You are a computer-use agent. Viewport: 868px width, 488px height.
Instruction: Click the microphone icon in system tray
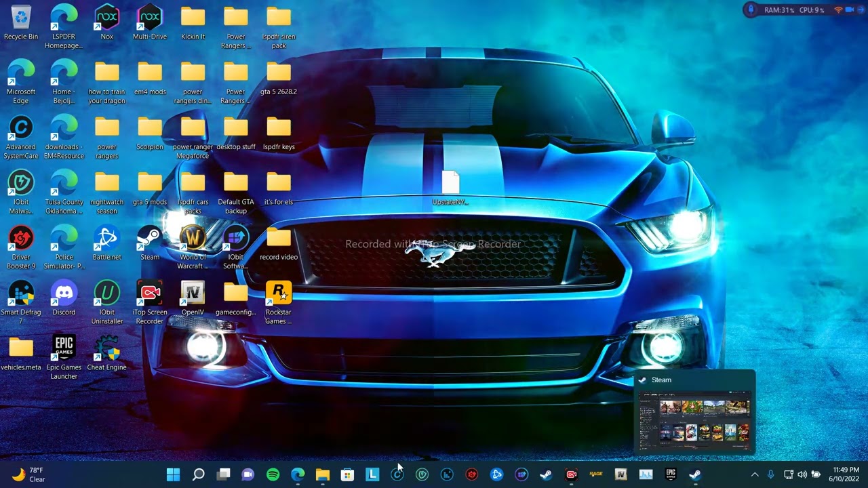click(x=771, y=474)
